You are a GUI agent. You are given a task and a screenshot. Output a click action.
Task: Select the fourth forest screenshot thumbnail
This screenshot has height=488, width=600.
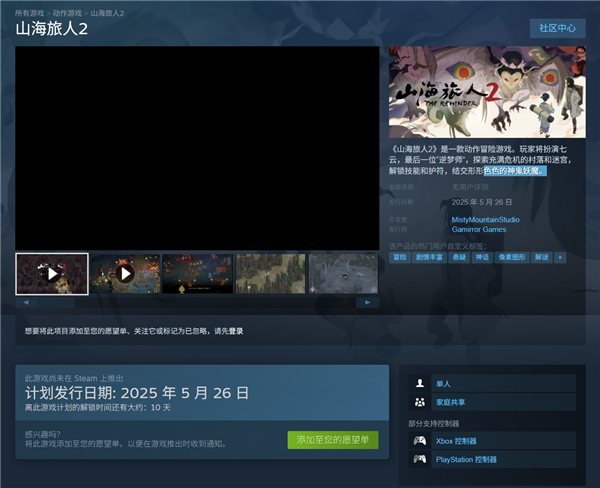pos(270,274)
